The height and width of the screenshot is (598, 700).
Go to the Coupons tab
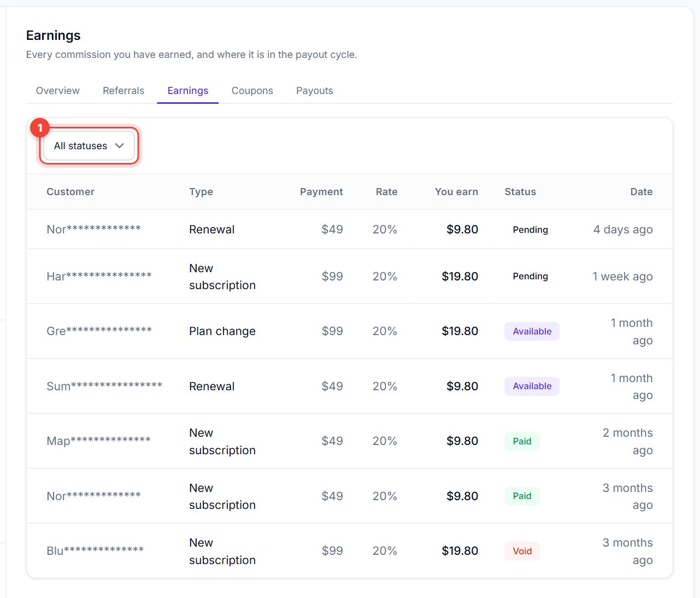[x=252, y=91]
